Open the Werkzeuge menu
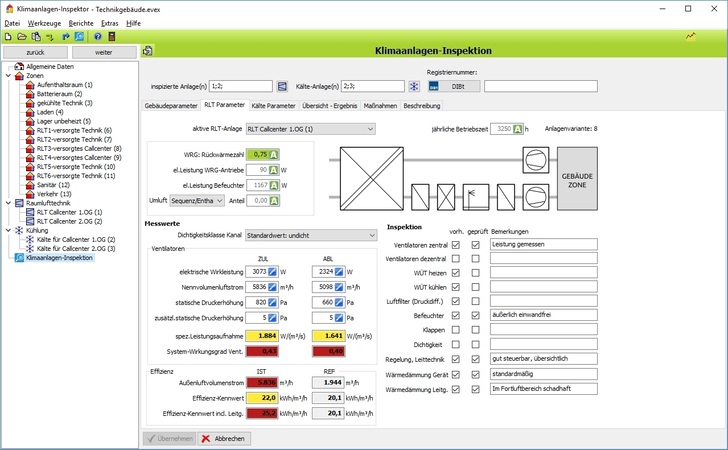The width and height of the screenshot is (728, 450). 44,21
